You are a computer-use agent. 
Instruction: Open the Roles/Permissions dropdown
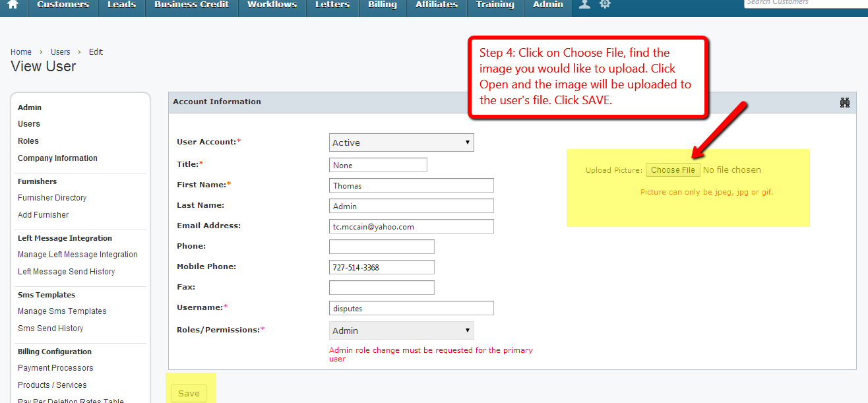pyautogui.click(x=401, y=330)
